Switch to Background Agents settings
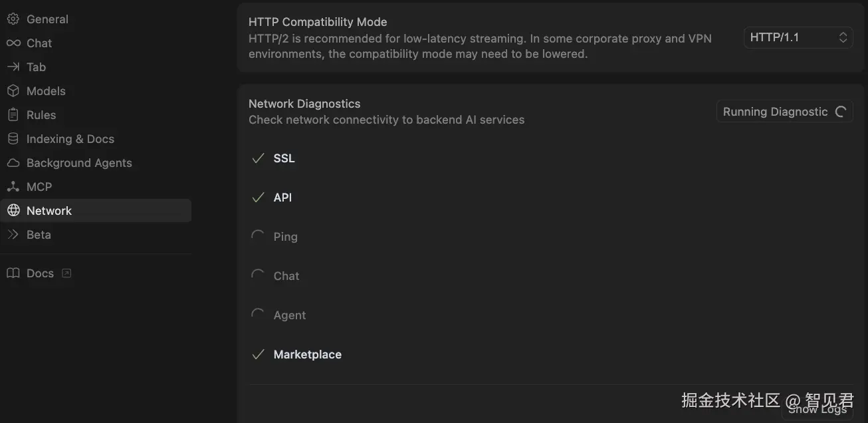This screenshot has width=868, height=423. (x=79, y=163)
